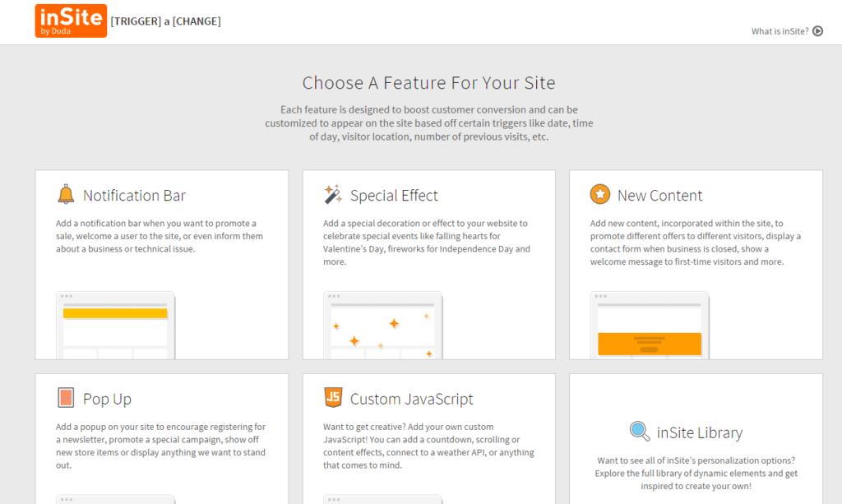
Task: Choose the New Content heading
Action: (659, 196)
